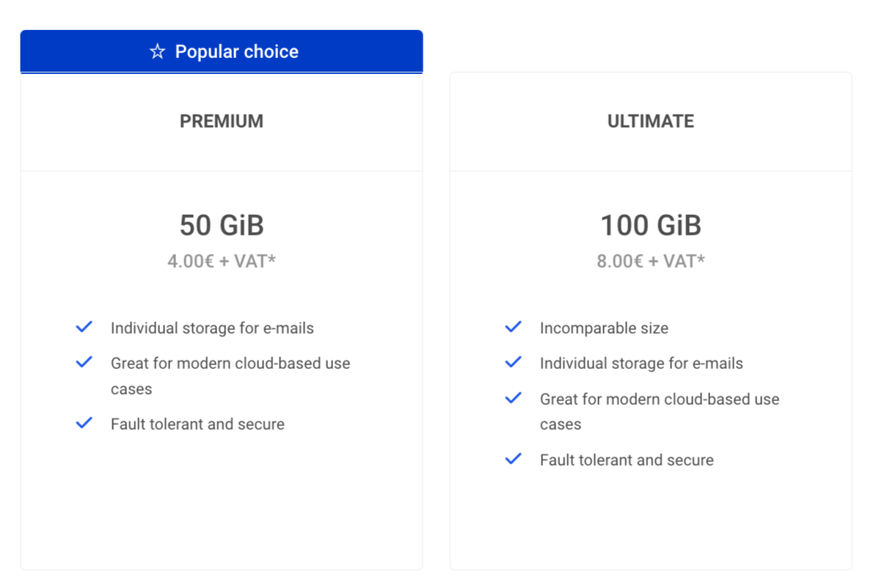Screen dimensions: 879x588
Task: Click Incomparable size feature text
Action: 604,328
